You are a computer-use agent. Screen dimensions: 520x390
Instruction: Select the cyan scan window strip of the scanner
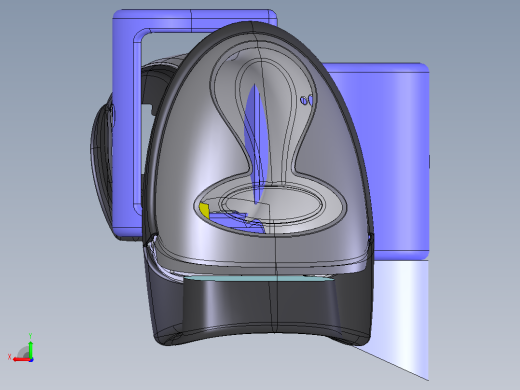coord(258,278)
